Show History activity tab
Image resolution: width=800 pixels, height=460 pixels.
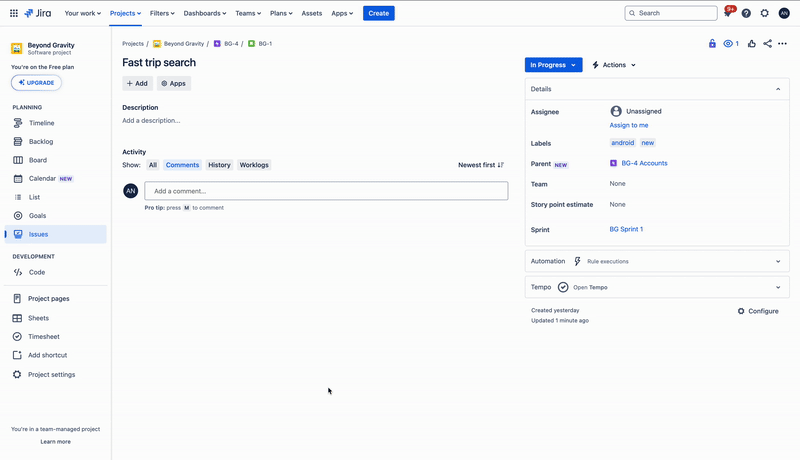[x=219, y=165]
